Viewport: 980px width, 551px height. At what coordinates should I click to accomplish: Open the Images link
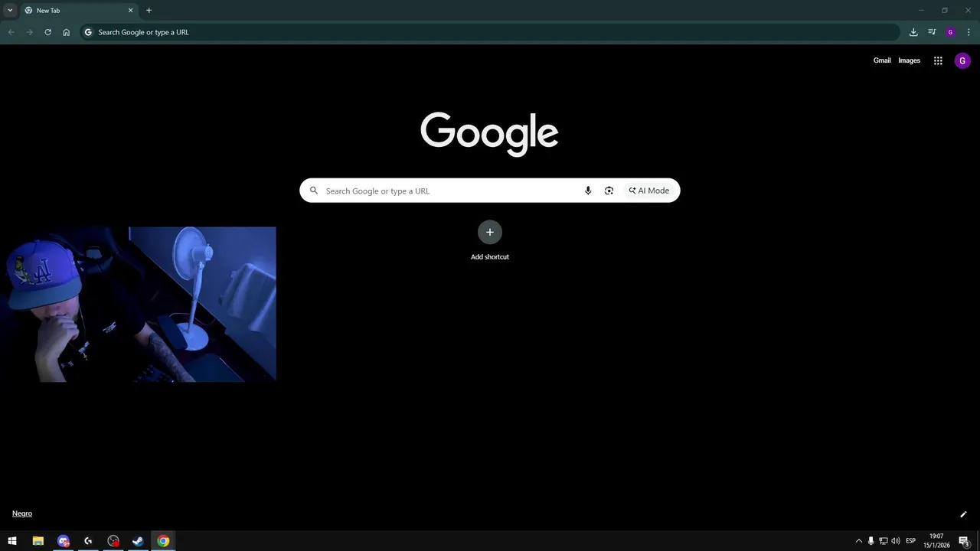pos(910,60)
